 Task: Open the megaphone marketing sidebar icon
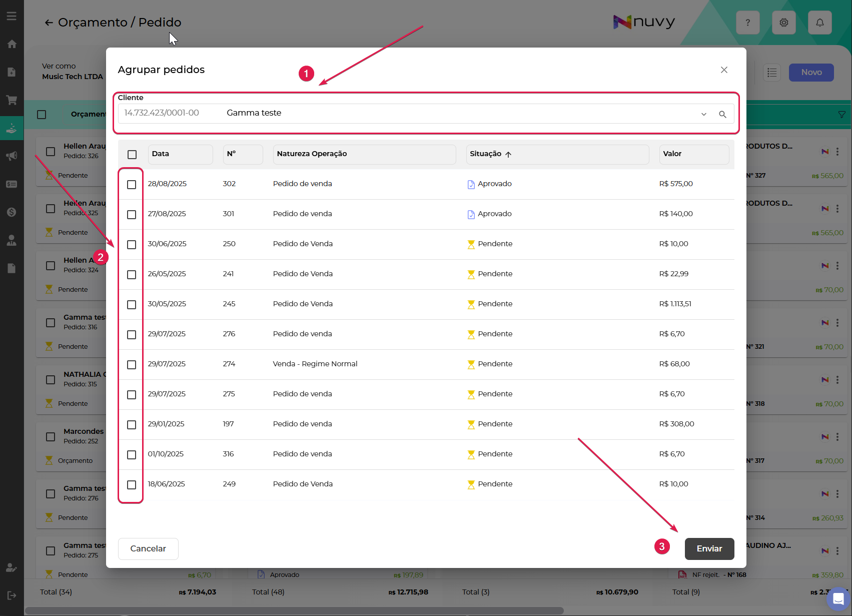(12, 156)
